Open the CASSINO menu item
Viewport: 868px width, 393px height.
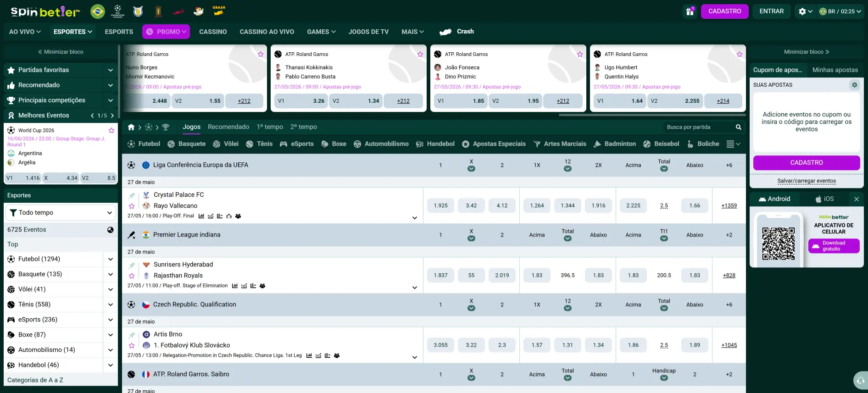213,32
